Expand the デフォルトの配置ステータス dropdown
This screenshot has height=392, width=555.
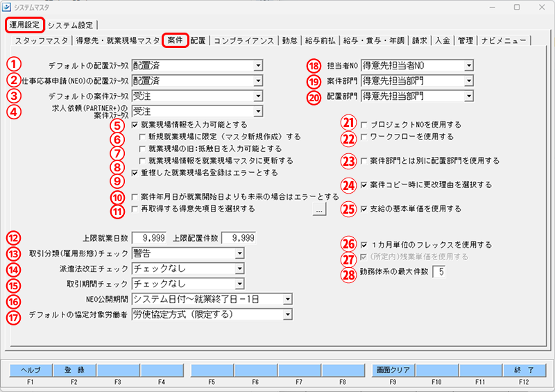(258, 65)
